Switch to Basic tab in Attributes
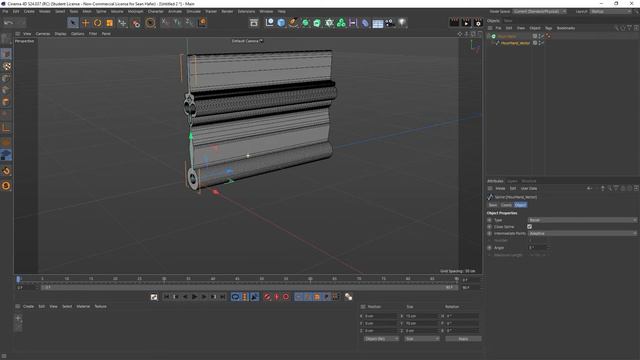The height and width of the screenshot is (360, 640). [x=493, y=205]
